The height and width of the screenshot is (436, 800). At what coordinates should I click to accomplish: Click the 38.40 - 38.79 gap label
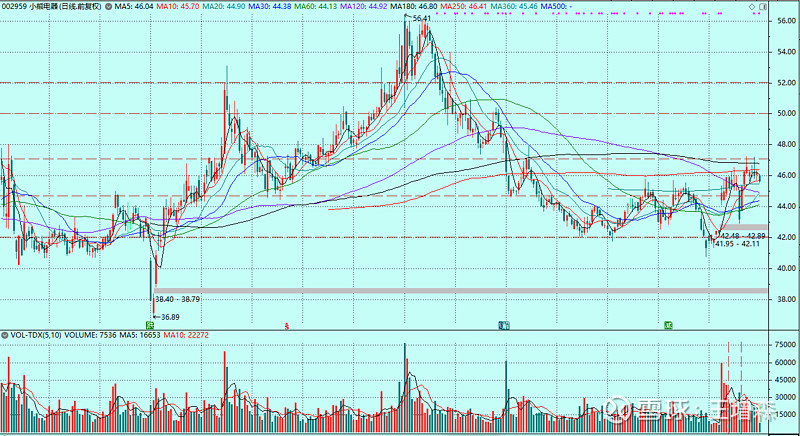pos(178,299)
